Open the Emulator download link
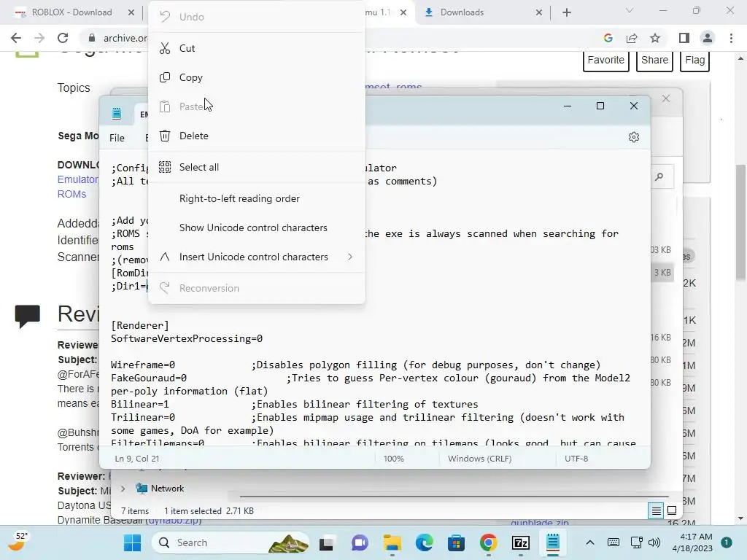 78,179
